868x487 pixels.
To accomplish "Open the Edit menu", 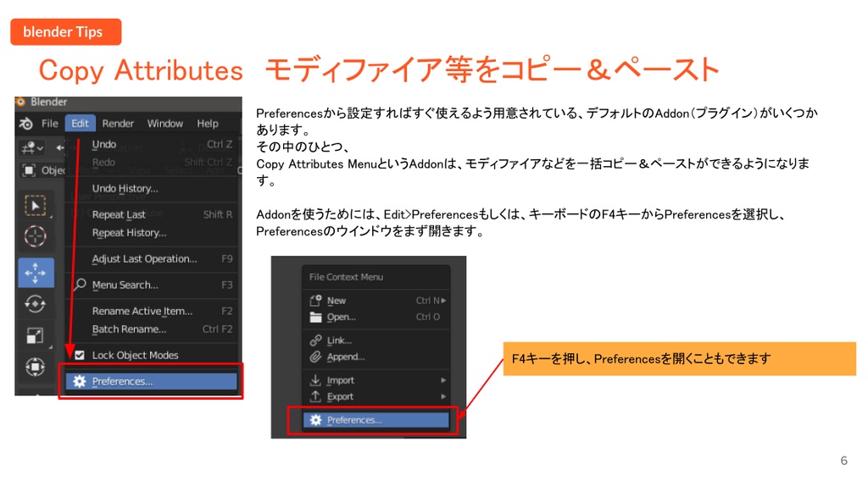I will (x=80, y=124).
